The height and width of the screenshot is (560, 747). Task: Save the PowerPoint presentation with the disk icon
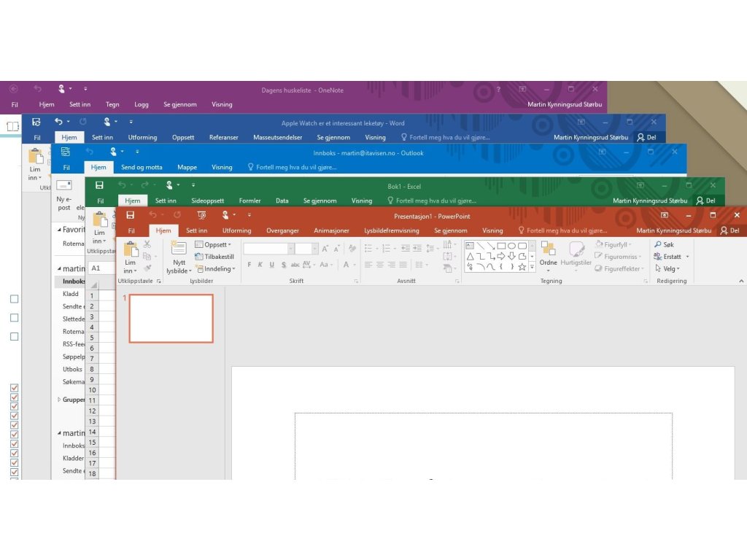pos(130,215)
